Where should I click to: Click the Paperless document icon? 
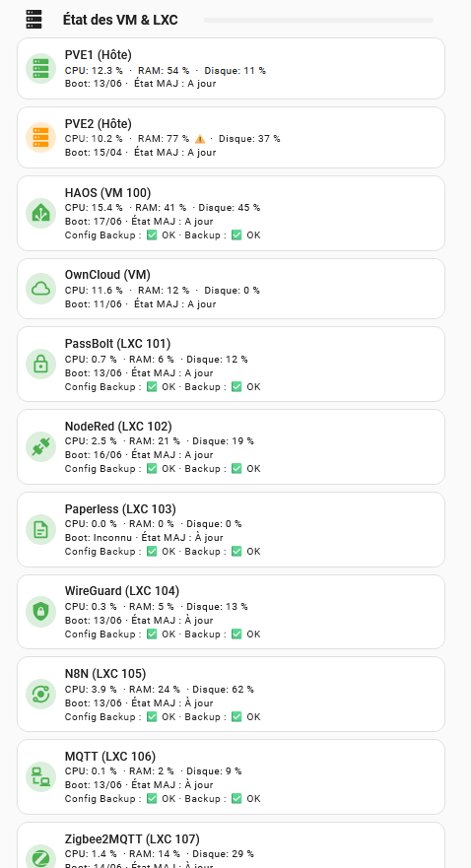[41, 529]
